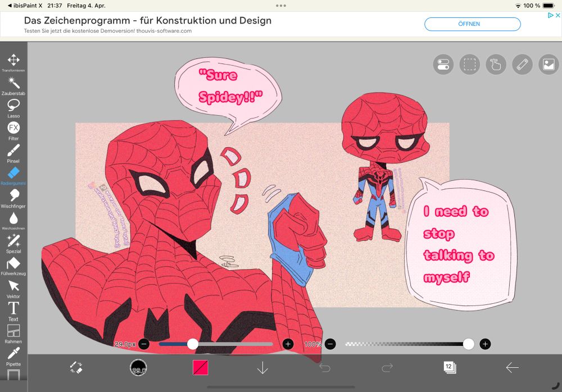This screenshot has width=562, height=392.
Task: Select the Rahmen frame tool
Action: pos(13,334)
